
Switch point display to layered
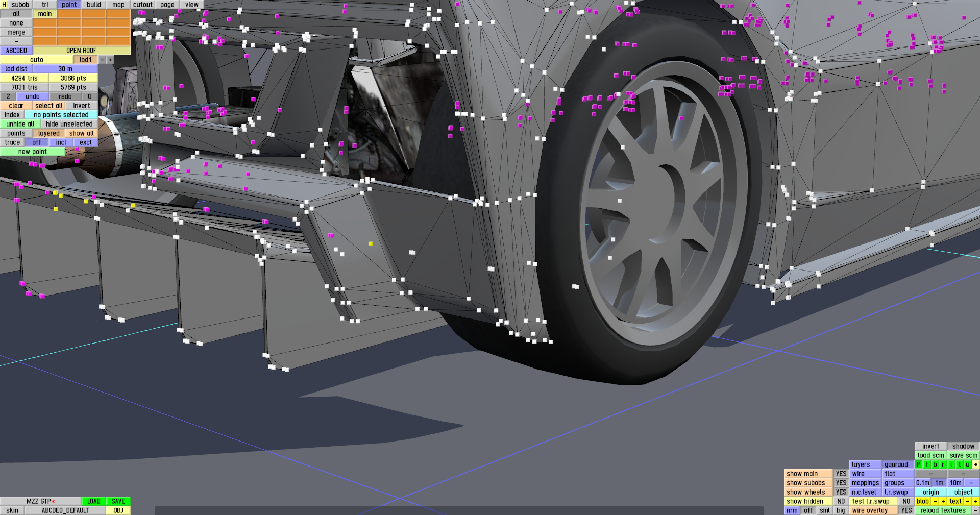pos(49,133)
